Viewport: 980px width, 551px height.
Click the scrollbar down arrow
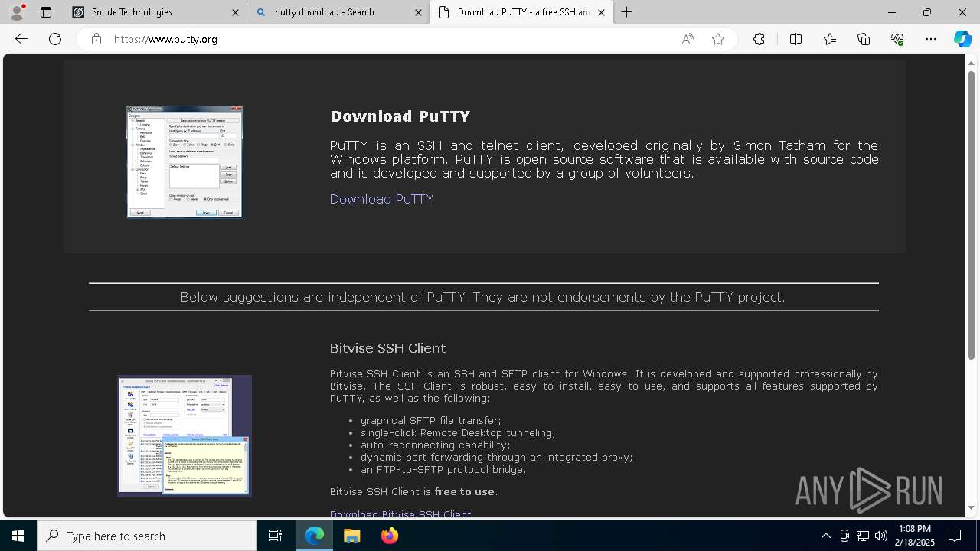pyautogui.click(x=972, y=507)
